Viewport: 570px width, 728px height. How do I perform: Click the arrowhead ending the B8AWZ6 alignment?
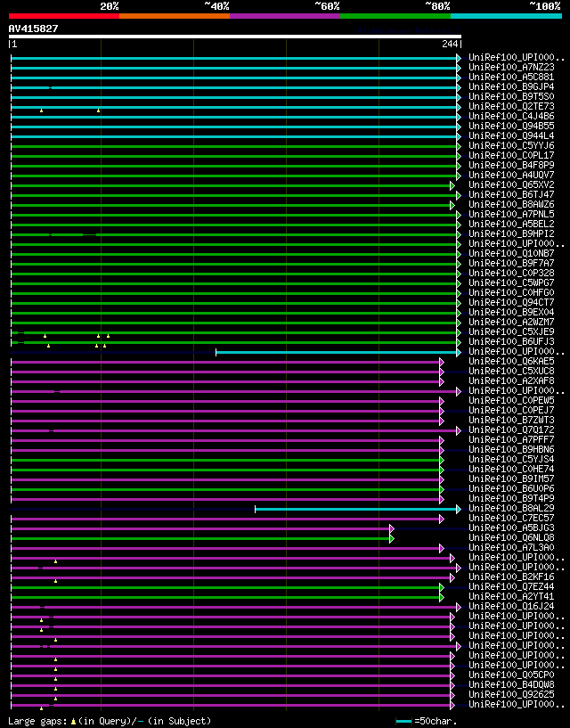(x=452, y=205)
